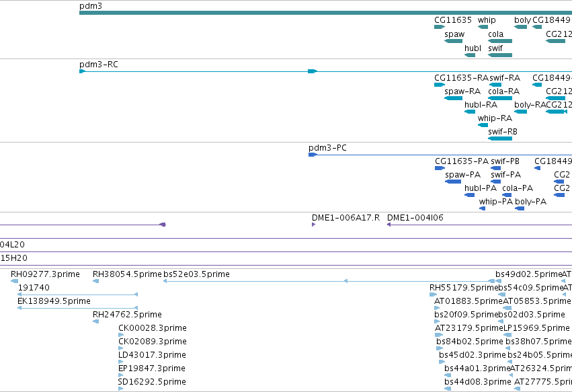The image size is (572, 392).
Task: Select the EP19847.3prime EST label
Action: (152, 368)
